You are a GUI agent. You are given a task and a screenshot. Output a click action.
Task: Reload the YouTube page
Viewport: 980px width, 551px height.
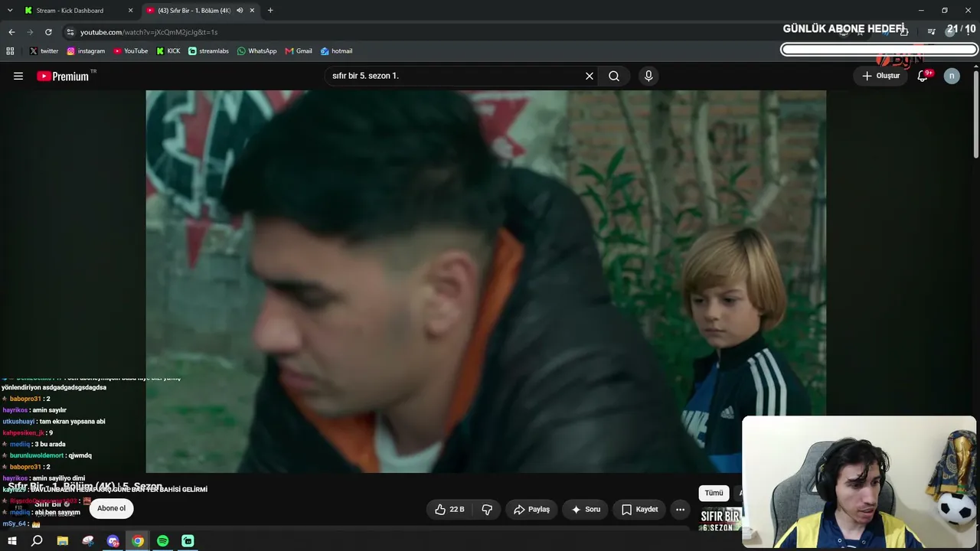(x=48, y=32)
